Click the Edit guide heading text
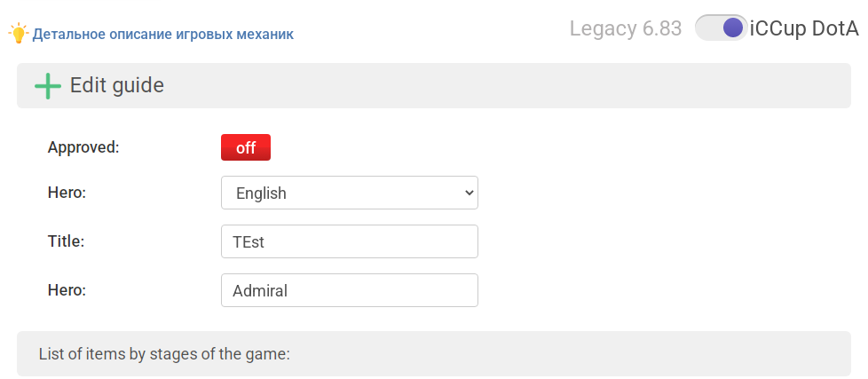Image resolution: width=868 pixels, height=379 pixels. tap(117, 85)
